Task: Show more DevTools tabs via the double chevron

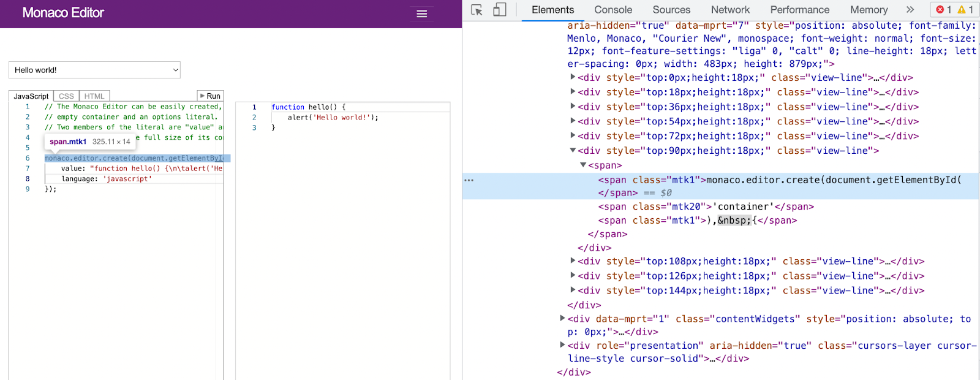Action: [910, 10]
